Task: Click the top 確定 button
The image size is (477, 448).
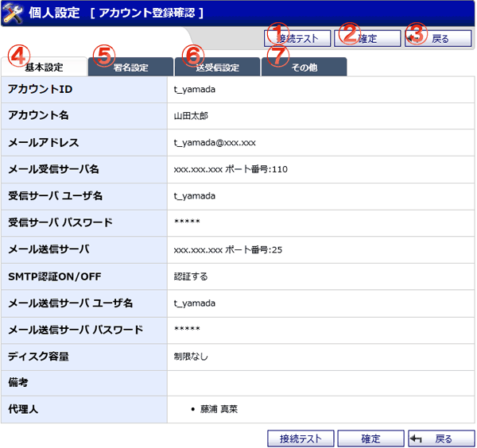Action: 367,39
